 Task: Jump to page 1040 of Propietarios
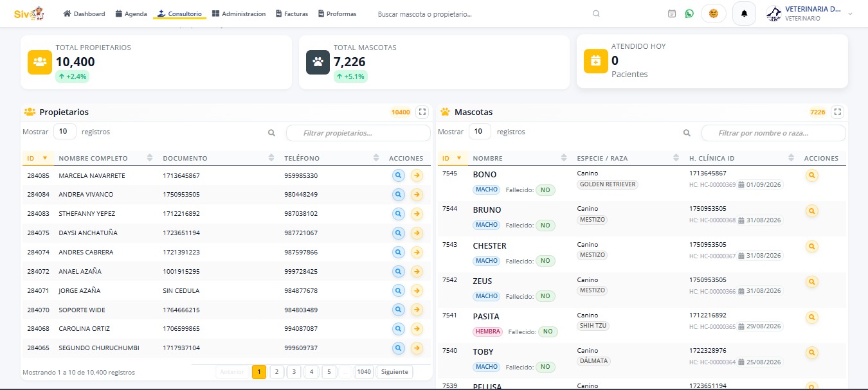(x=364, y=371)
